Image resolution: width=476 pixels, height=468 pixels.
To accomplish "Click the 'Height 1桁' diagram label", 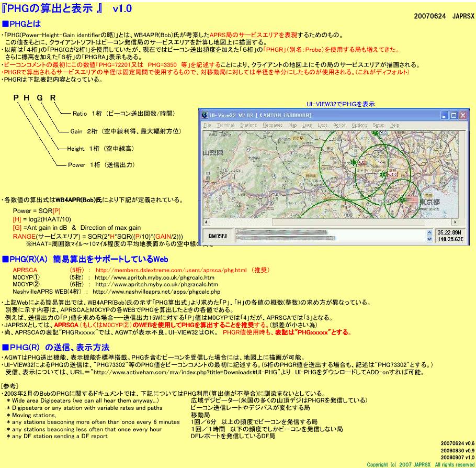I will point(100,149).
